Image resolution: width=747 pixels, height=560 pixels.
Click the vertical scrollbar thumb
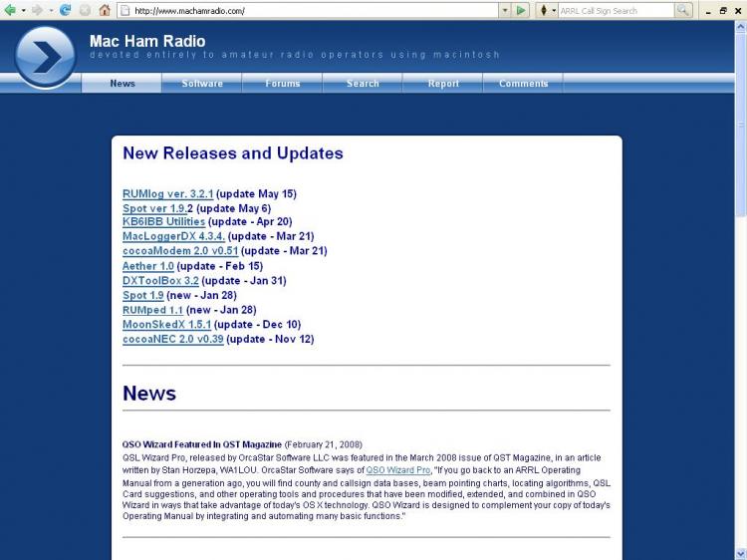(740, 120)
